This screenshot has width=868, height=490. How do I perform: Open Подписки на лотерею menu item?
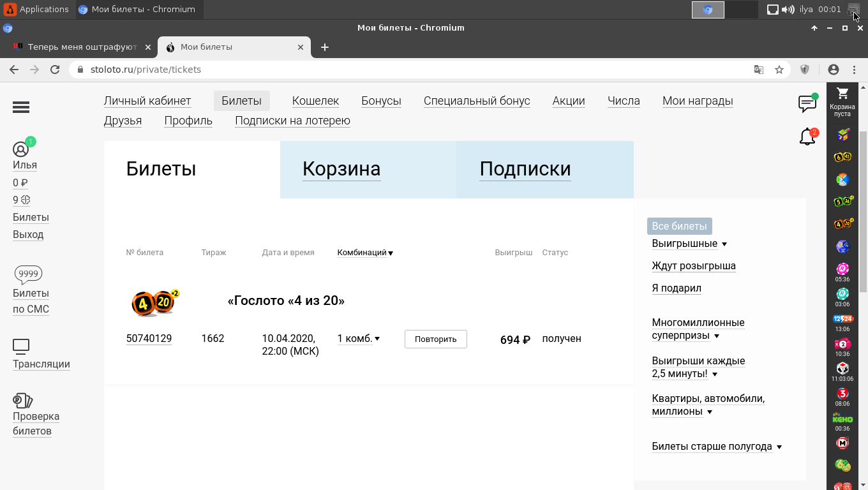pos(292,121)
